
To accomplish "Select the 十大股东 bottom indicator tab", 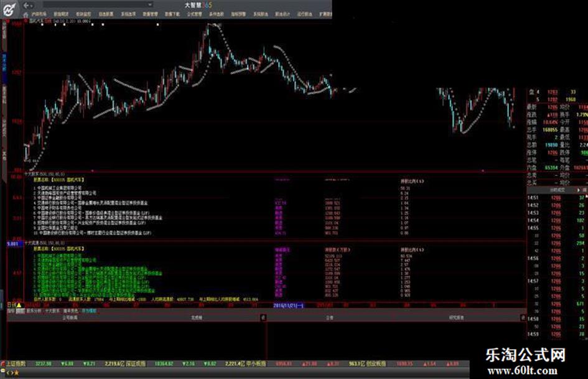I will (x=52, y=311).
